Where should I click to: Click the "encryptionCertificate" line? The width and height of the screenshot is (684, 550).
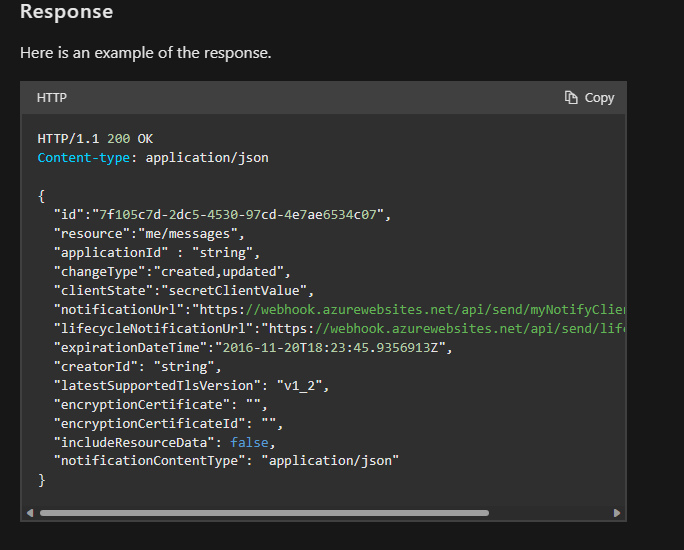click(161, 404)
